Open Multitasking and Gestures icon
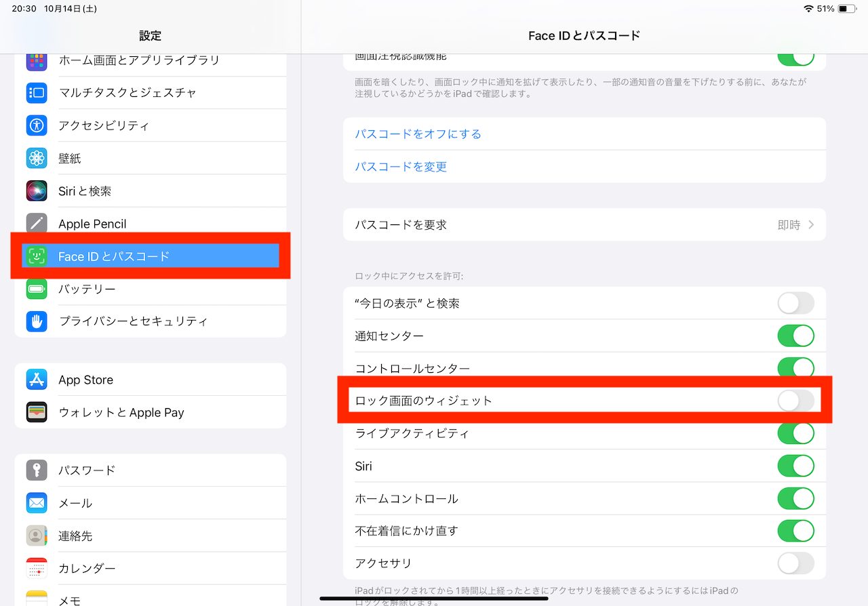This screenshot has width=868, height=606. pos(37,93)
